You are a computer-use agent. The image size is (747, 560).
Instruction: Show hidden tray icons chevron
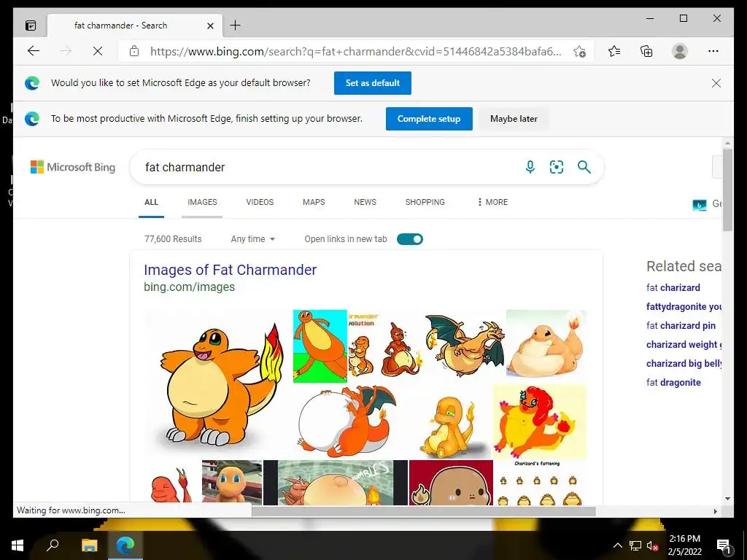coord(617,545)
